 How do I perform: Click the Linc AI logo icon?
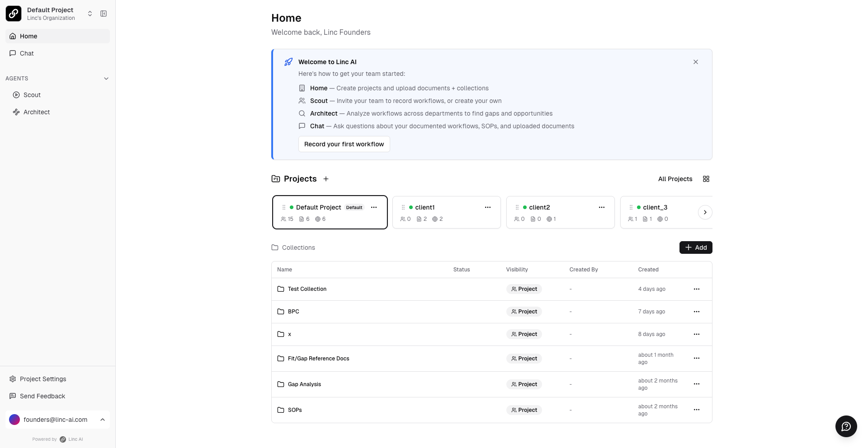[14, 14]
